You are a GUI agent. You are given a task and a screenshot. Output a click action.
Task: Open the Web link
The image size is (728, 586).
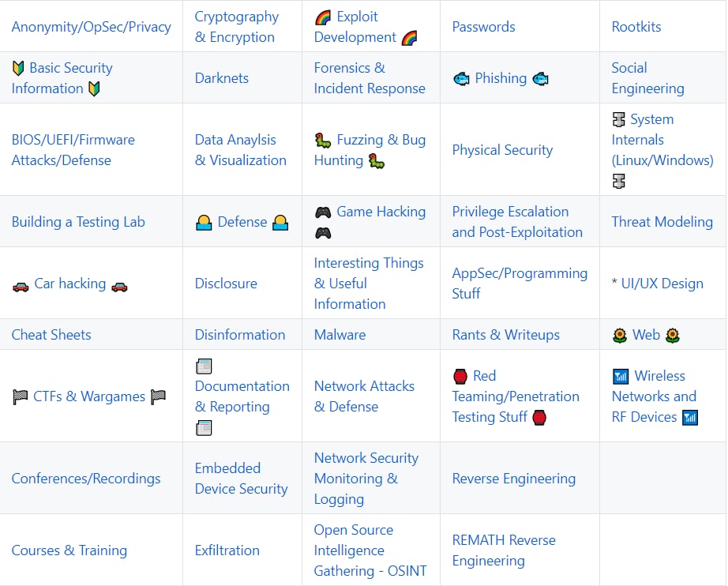646,335
